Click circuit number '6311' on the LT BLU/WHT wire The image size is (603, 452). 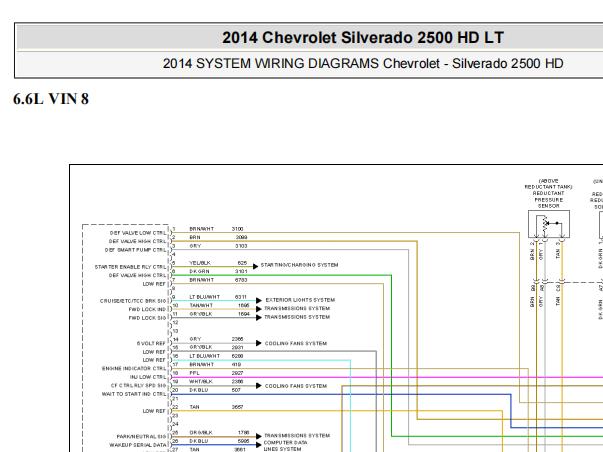tap(240, 297)
